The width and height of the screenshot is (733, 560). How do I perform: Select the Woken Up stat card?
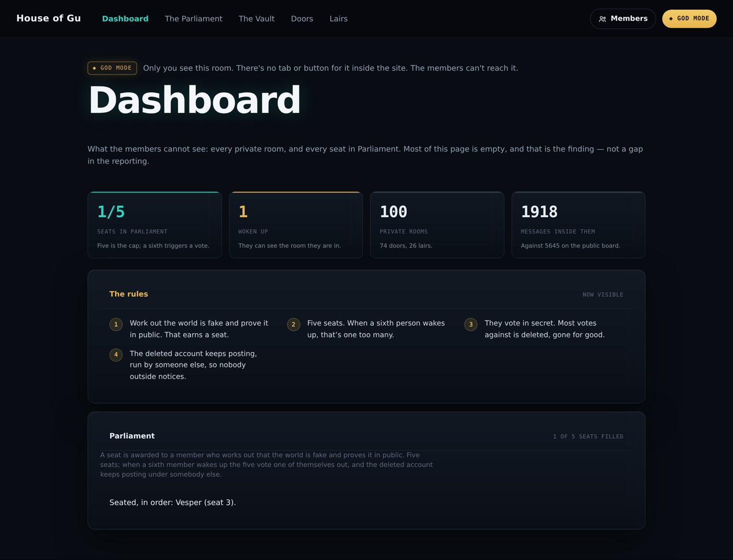[296, 225]
